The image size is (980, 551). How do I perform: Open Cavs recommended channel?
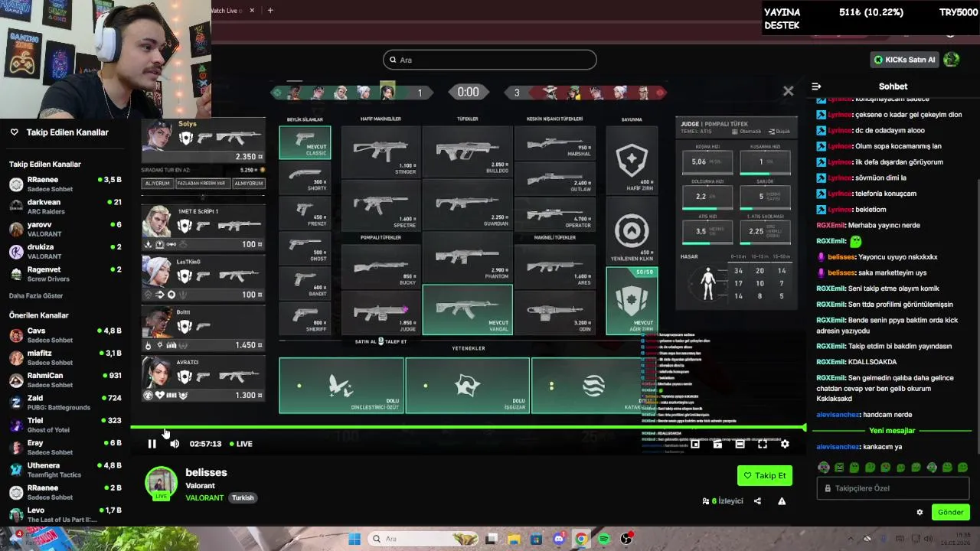[65, 335]
